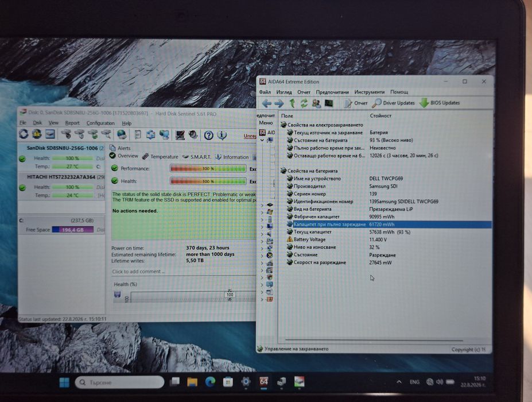Click AIDA64 black monitor graph icon

point(328,103)
